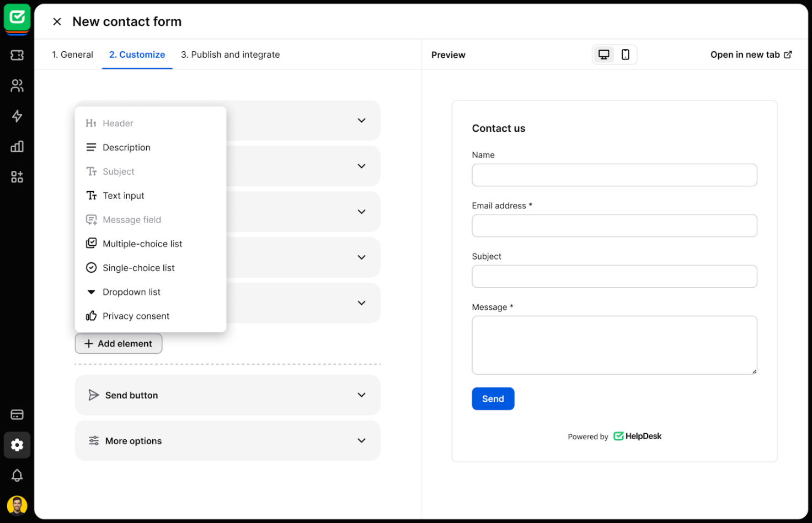Open the Tickets icon in the sidebar

pyautogui.click(x=17, y=55)
